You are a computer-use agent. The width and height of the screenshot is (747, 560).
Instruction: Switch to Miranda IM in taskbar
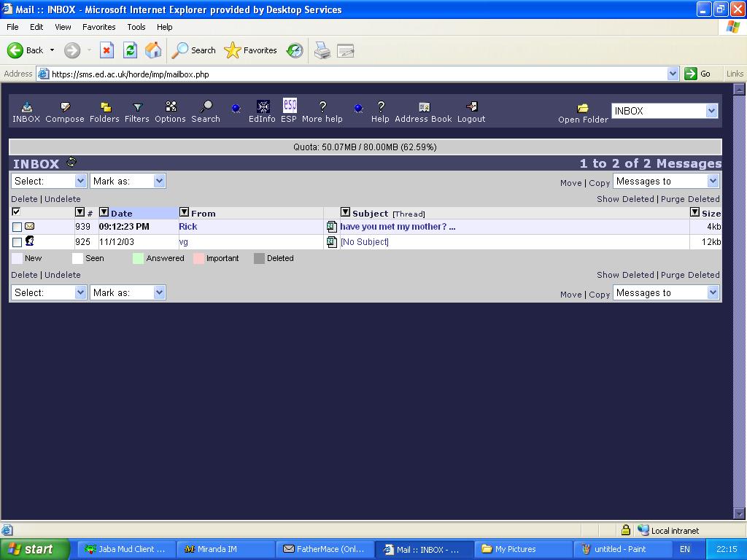coord(226,549)
